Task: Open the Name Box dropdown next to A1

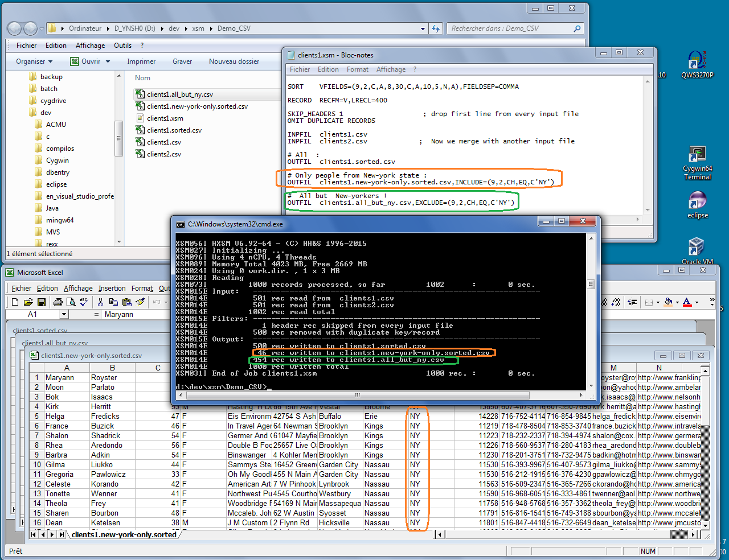Action: pyautogui.click(x=64, y=315)
